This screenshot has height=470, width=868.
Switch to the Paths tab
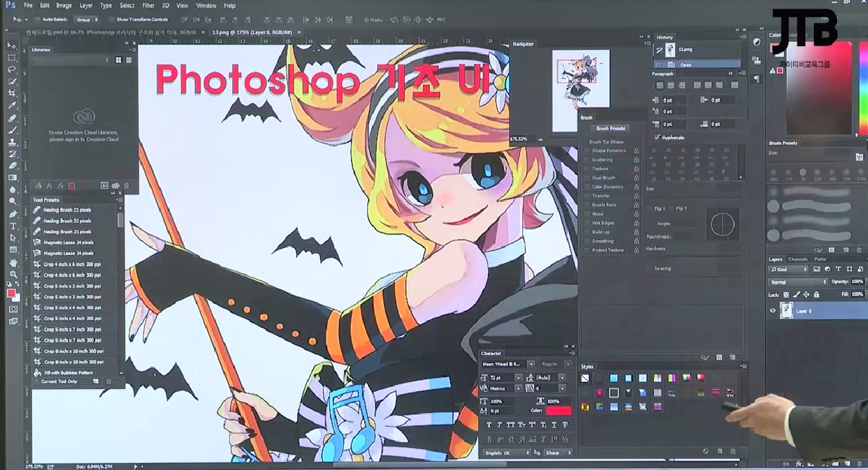820,259
